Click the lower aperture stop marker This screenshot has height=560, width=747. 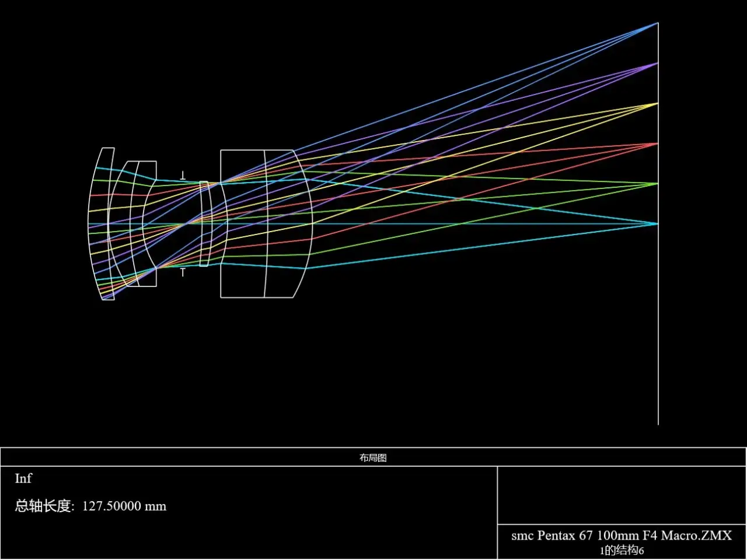[x=183, y=272]
